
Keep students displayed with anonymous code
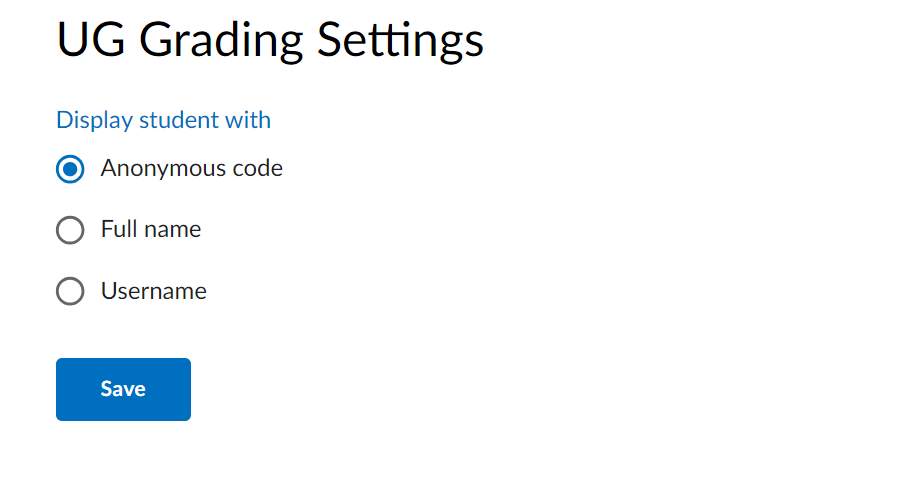(70, 169)
